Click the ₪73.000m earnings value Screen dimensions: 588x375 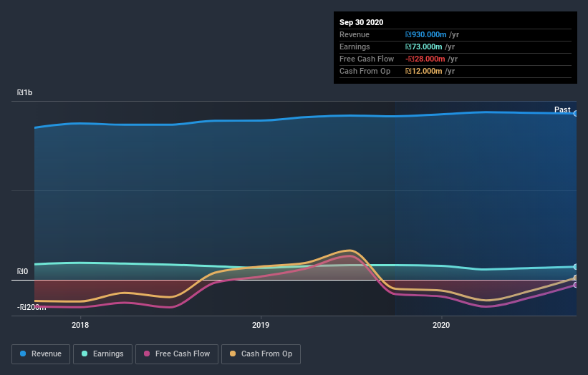pos(423,47)
